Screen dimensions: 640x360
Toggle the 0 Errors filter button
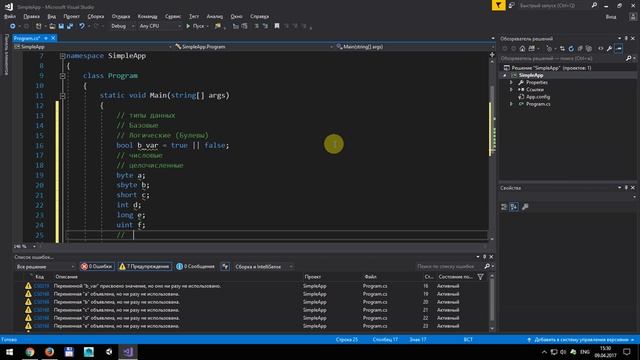pos(96,267)
